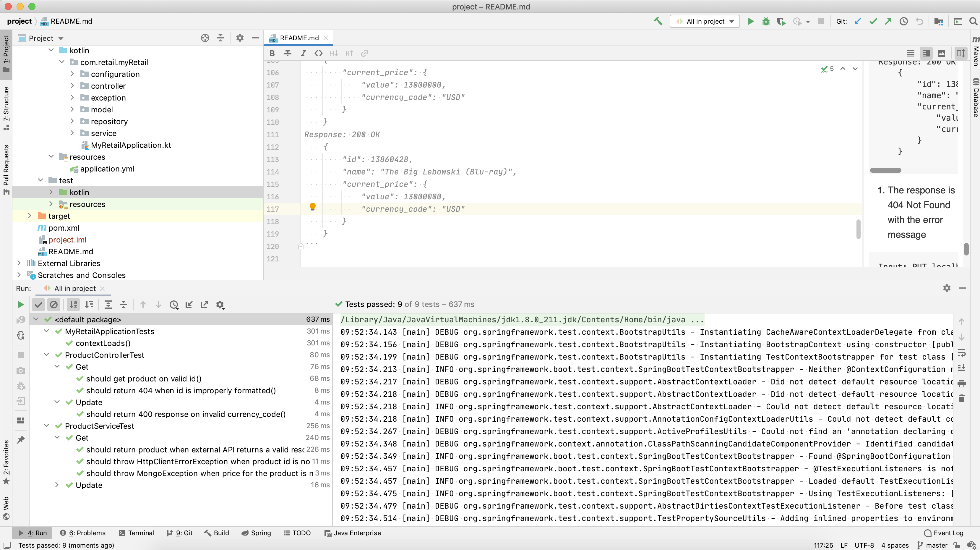Click the locate file crosshair in Project panel

tap(205, 38)
